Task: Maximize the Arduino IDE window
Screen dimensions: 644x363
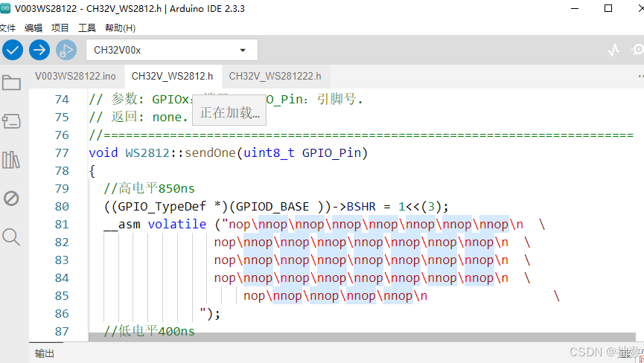Action: coord(608,8)
